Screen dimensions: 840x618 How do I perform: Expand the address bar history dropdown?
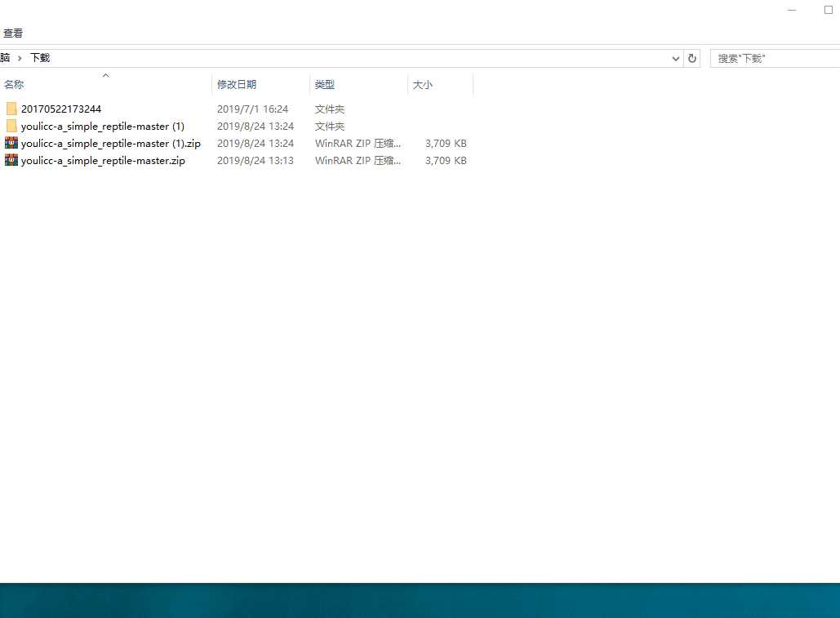click(676, 59)
